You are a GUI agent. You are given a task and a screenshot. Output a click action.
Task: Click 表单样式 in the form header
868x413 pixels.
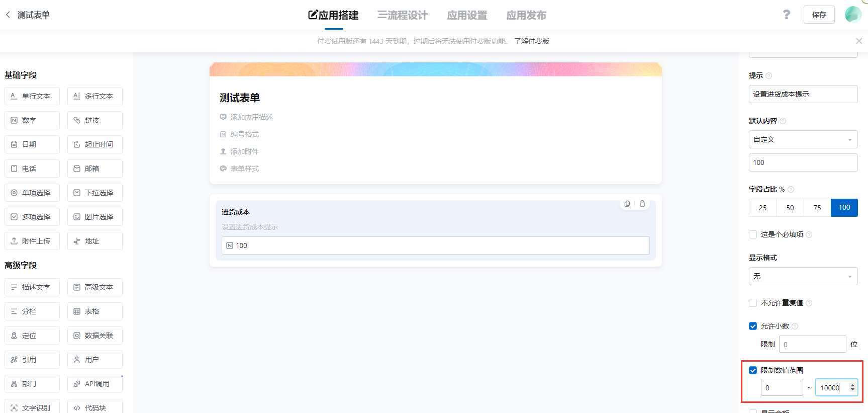[239, 169]
